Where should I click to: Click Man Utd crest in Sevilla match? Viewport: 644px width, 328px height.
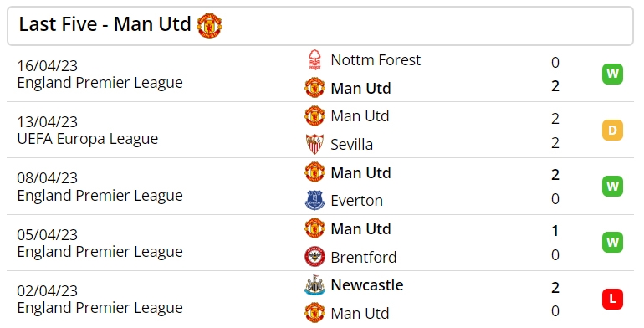coord(314,116)
